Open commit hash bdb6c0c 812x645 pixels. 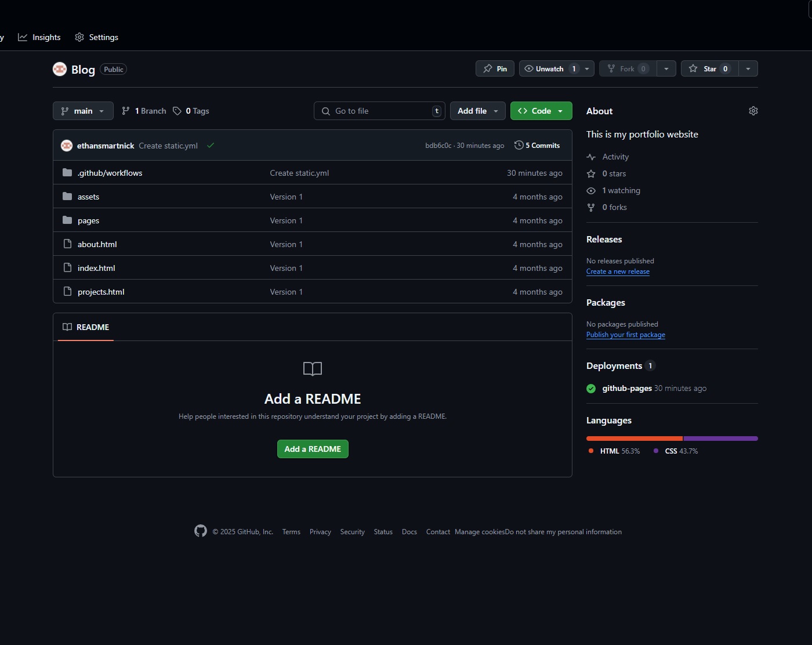point(438,146)
